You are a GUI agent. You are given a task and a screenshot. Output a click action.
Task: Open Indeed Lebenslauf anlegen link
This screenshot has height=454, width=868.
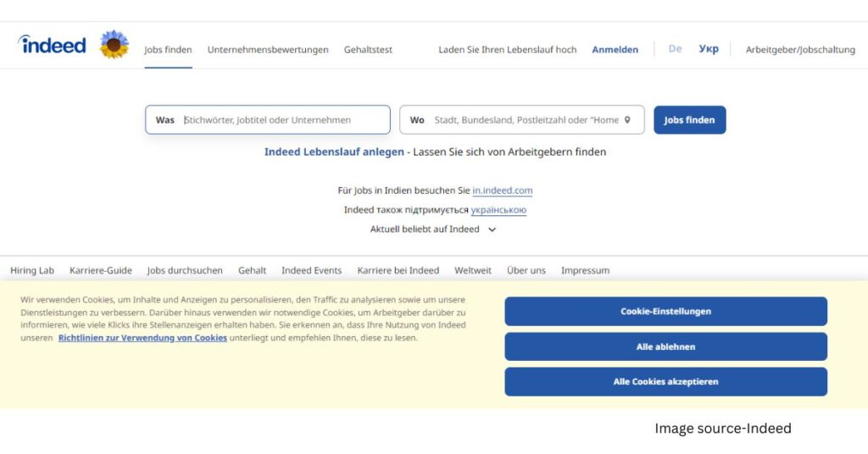pos(334,152)
